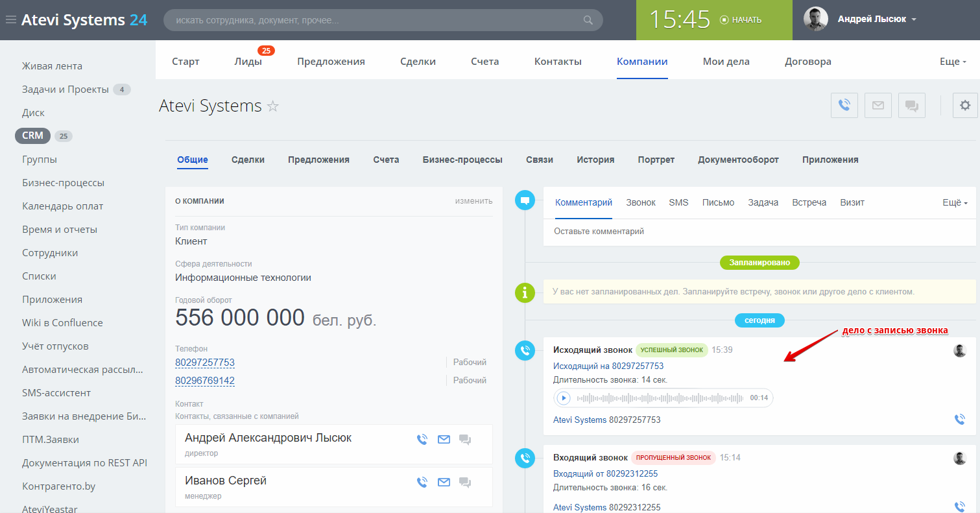
Task: Click the search field for employees and documents
Action: click(x=376, y=20)
